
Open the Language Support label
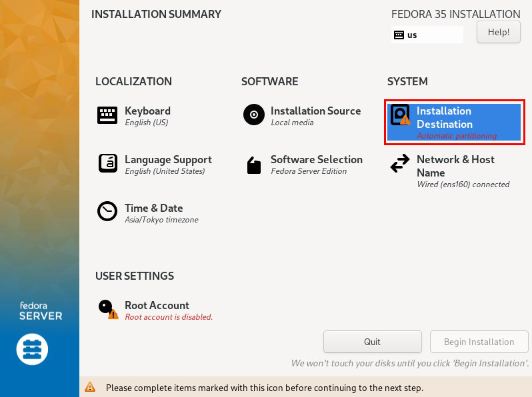coord(168,160)
